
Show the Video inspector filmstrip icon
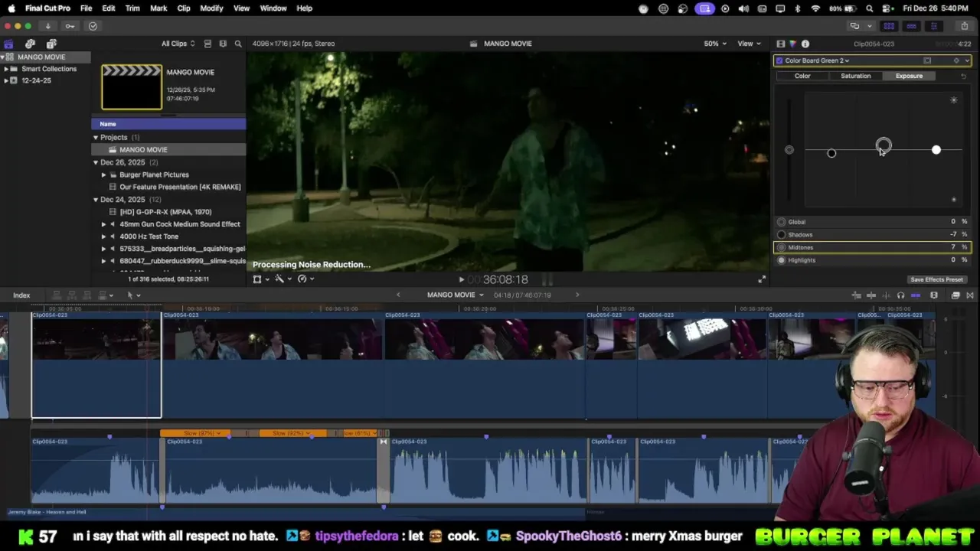[x=780, y=44]
